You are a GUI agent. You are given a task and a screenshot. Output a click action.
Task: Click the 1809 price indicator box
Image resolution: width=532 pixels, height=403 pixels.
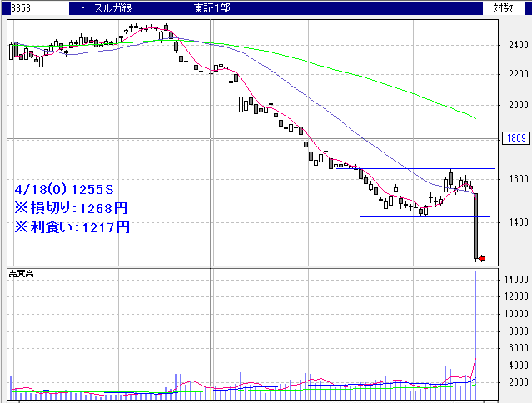pyautogui.click(x=517, y=138)
